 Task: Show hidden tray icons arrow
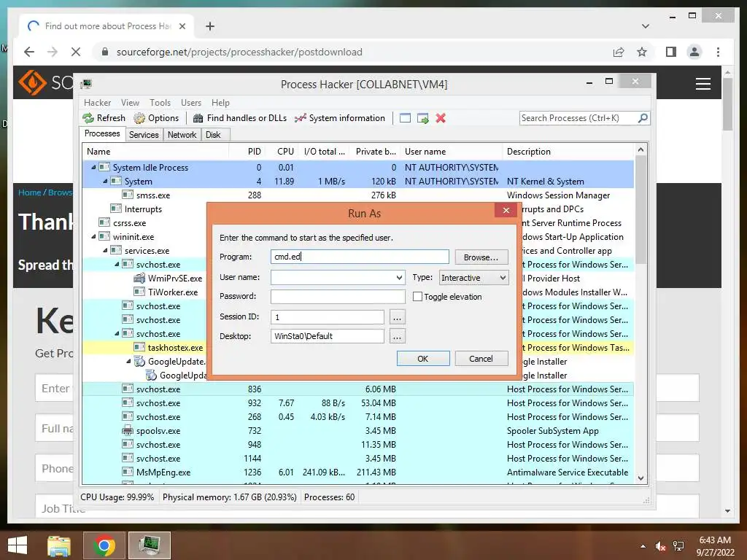pos(643,546)
